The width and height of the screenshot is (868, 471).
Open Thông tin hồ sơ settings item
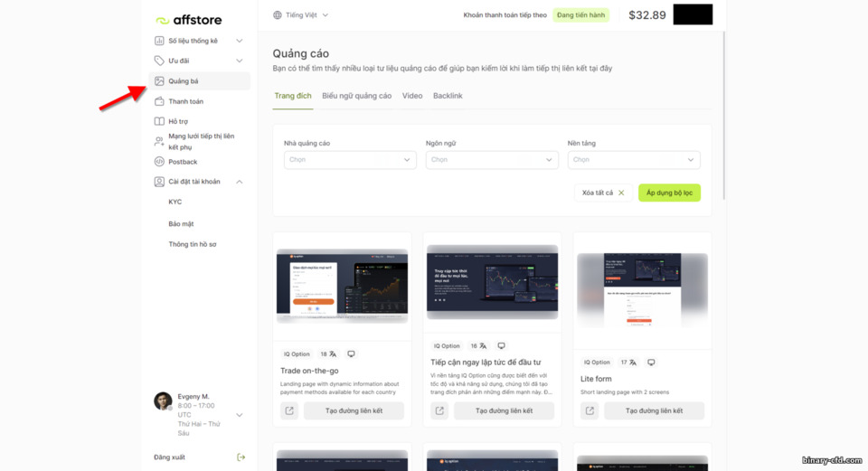pos(192,244)
